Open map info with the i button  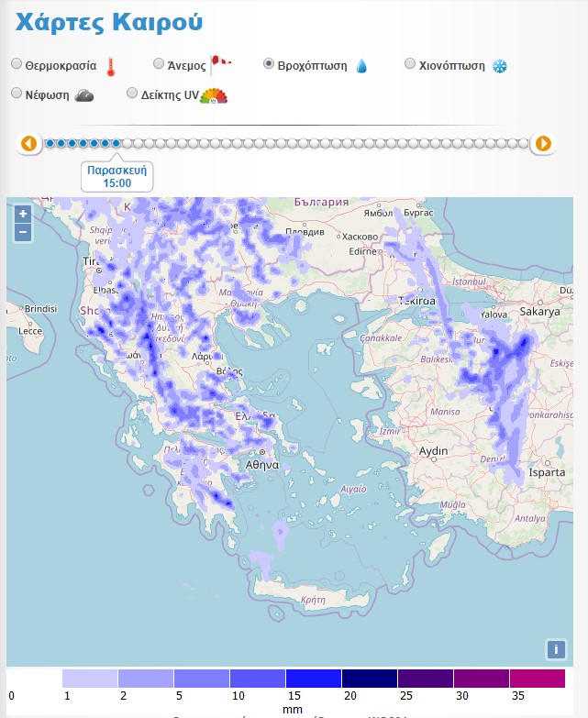556,649
